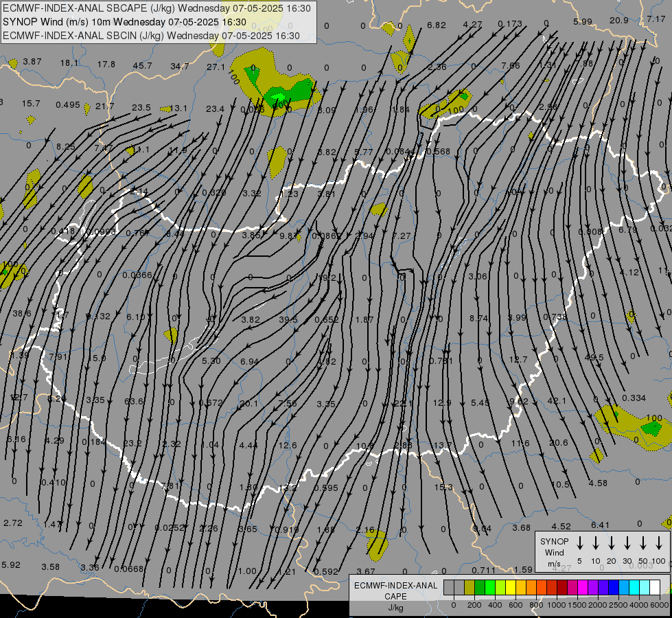Click the 20 m/s wind arrow in legend

[611, 543]
